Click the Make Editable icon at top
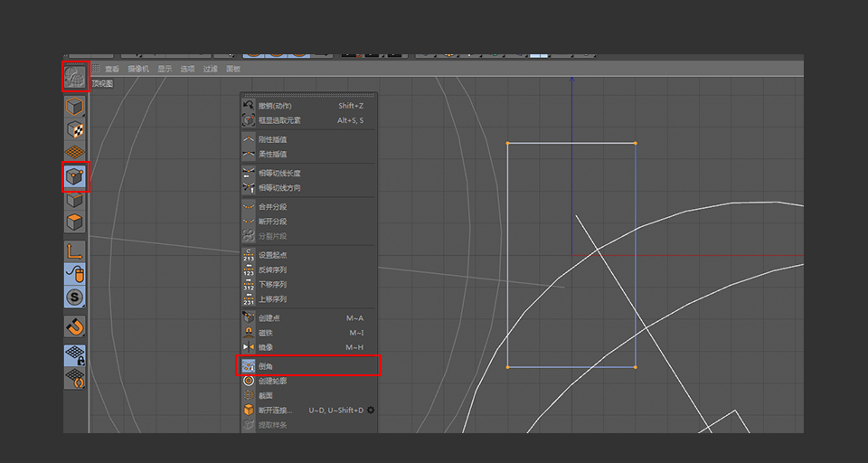 pos(76,77)
